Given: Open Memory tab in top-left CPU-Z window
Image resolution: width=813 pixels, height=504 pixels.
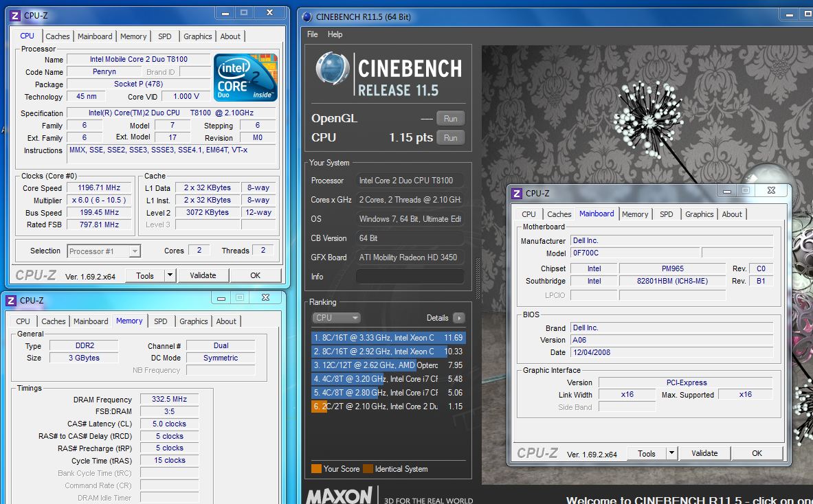Looking at the screenshot, I should click(133, 36).
